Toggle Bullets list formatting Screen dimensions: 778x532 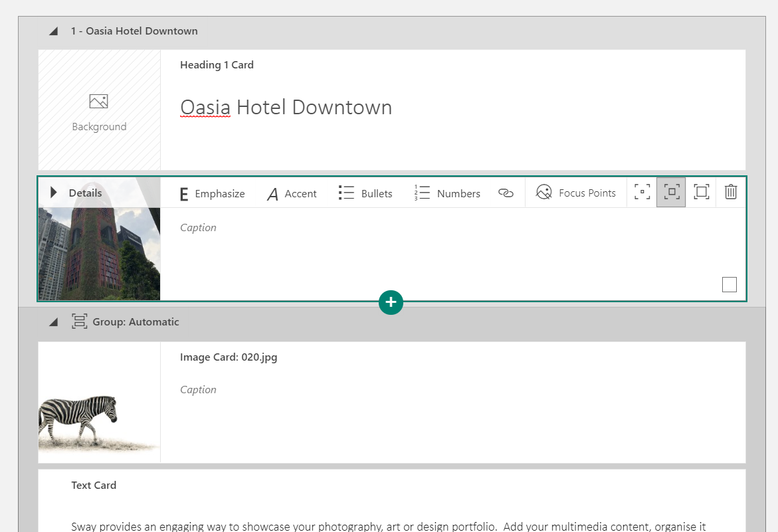click(365, 193)
